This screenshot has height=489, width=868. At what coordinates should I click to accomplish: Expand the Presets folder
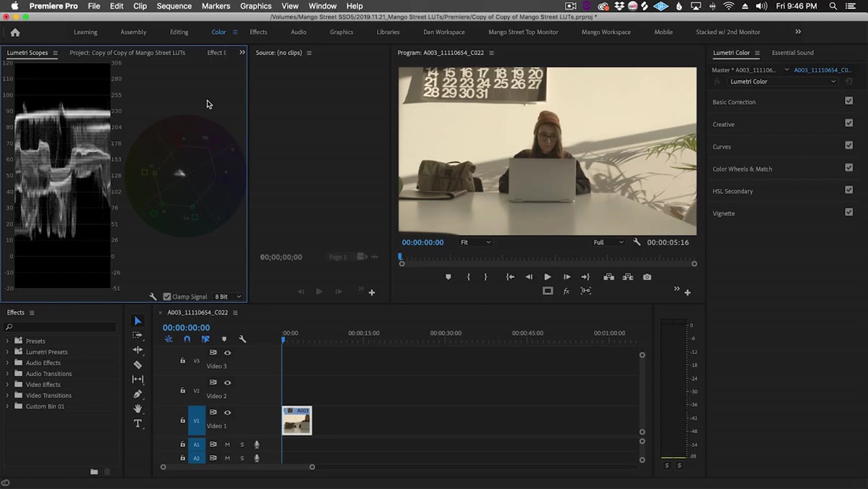tap(8, 341)
